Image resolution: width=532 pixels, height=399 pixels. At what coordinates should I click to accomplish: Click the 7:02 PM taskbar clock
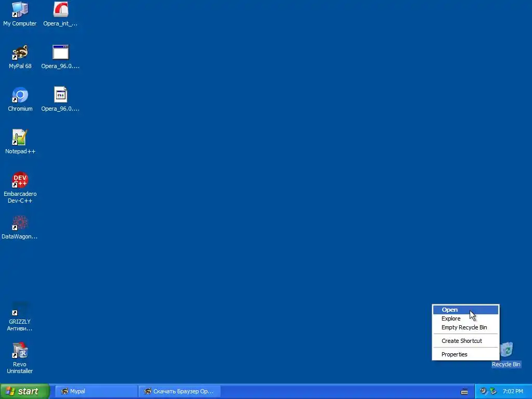point(513,391)
